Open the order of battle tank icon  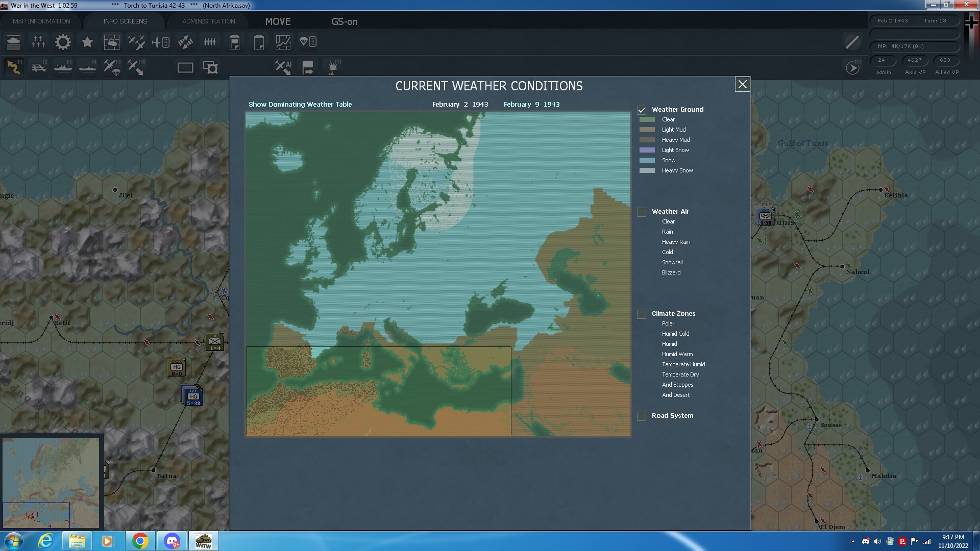pos(14,42)
